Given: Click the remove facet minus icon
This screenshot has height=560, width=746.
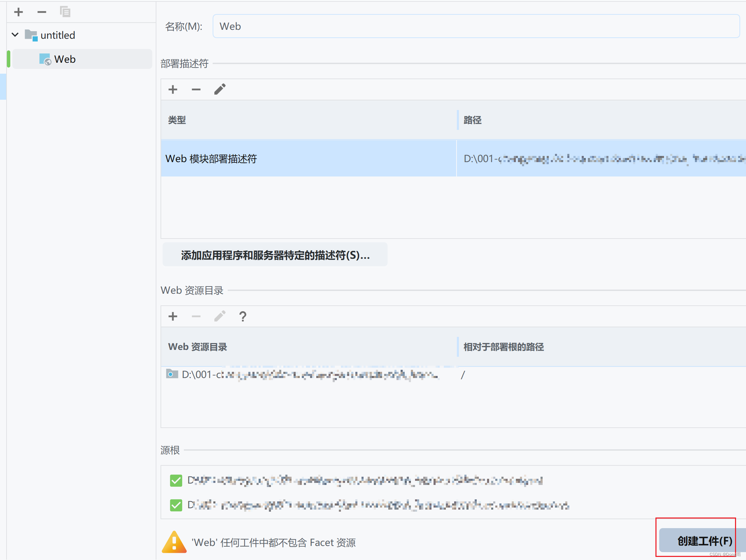Looking at the screenshot, I should (42, 12).
